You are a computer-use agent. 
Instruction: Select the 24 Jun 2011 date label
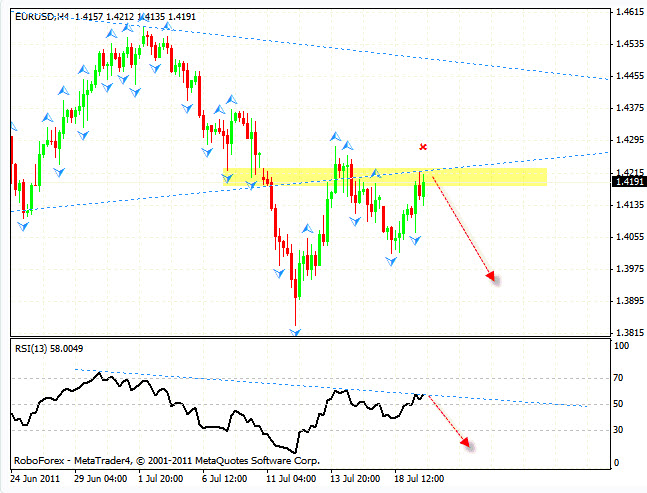(x=35, y=479)
